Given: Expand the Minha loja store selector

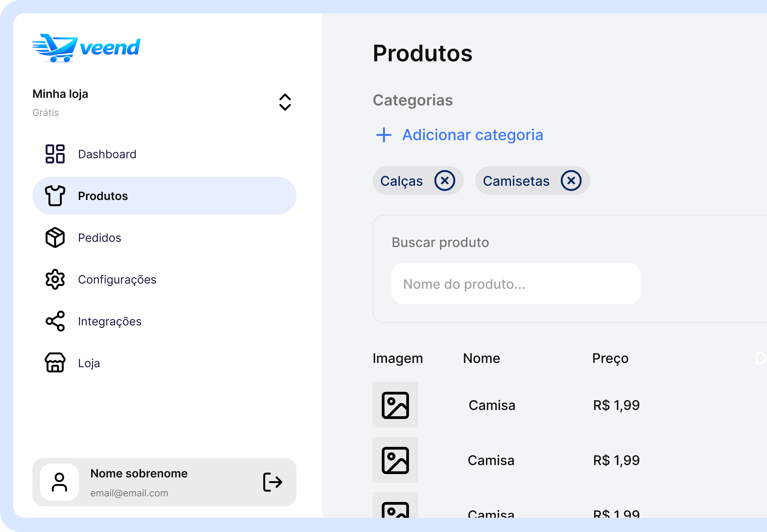Looking at the screenshot, I should 285,102.
